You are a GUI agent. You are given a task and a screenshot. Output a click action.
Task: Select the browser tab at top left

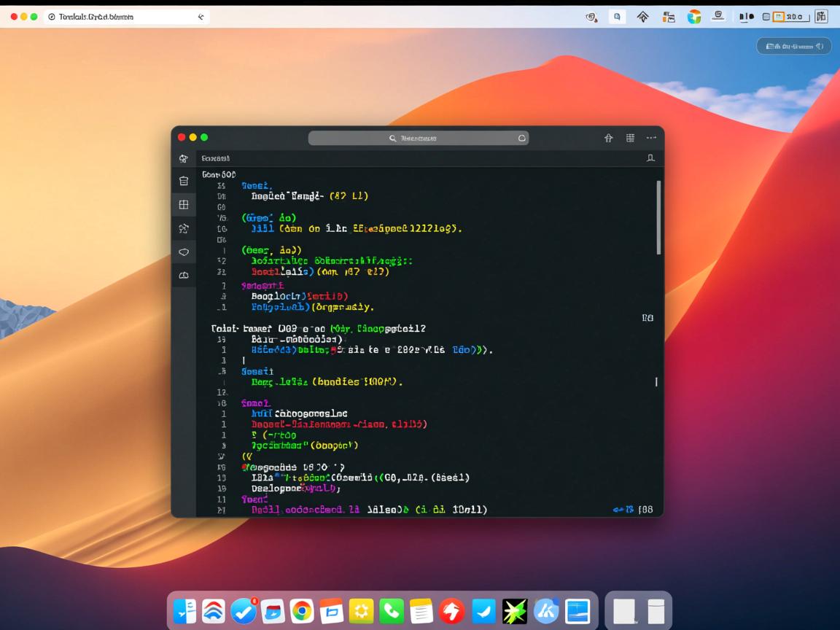pos(125,17)
